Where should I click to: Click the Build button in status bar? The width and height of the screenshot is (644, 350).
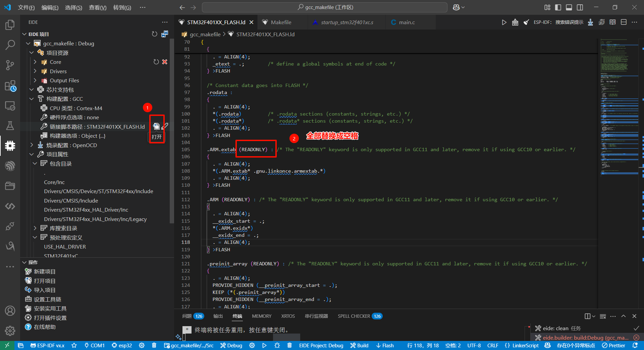point(359,345)
